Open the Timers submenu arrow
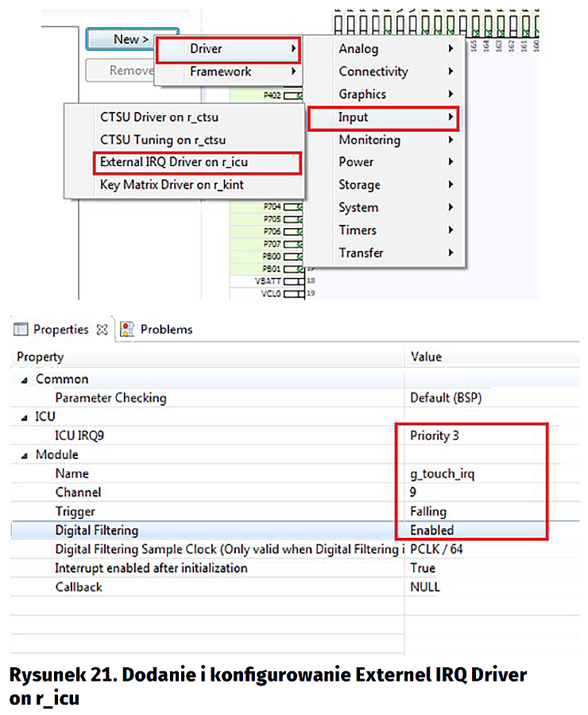Viewport: 588px width, 715px height. click(x=451, y=230)
